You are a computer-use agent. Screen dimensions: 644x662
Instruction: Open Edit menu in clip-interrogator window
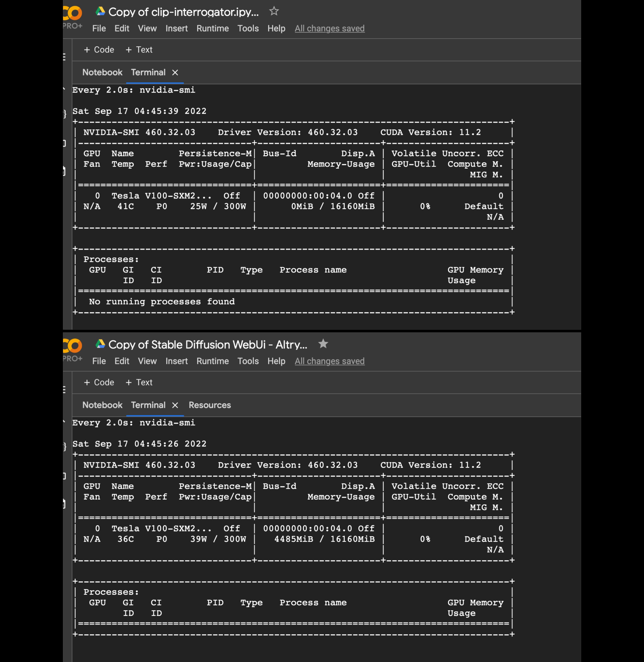click(122, 28)
